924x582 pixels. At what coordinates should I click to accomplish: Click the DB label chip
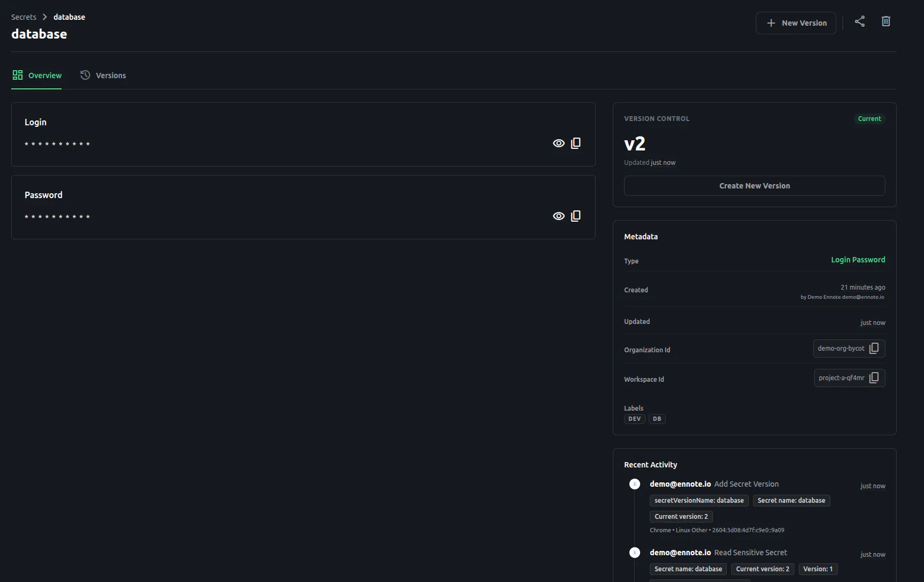tap(657, 419)
